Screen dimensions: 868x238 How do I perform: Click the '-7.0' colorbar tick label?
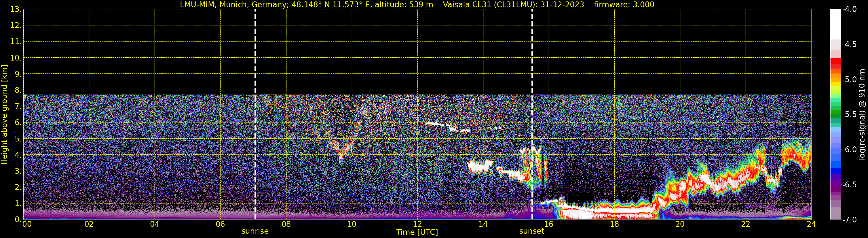(x=850, y=220)
